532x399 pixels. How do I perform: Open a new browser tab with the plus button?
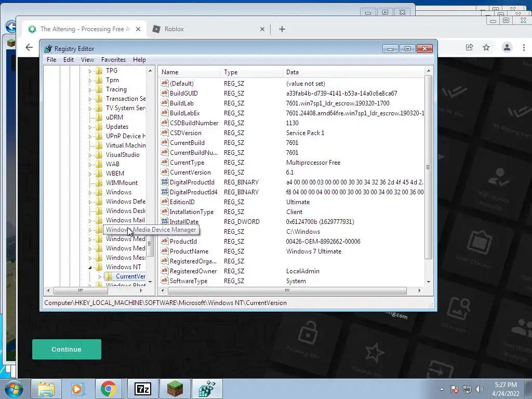click(282, 29)
